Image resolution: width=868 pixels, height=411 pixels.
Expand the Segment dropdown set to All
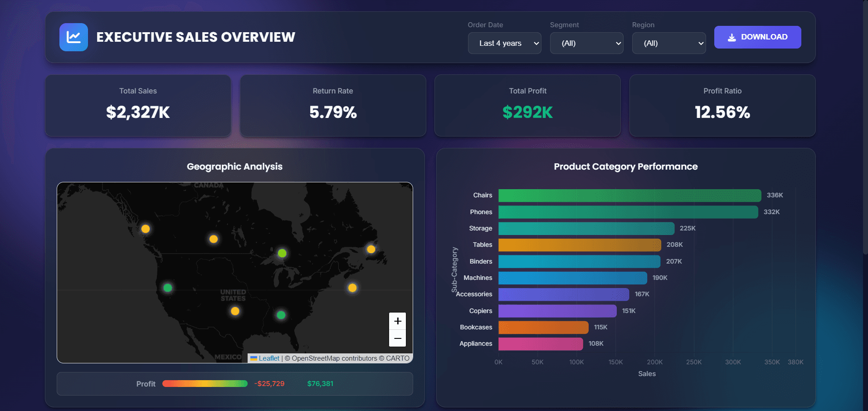[586, 43]
